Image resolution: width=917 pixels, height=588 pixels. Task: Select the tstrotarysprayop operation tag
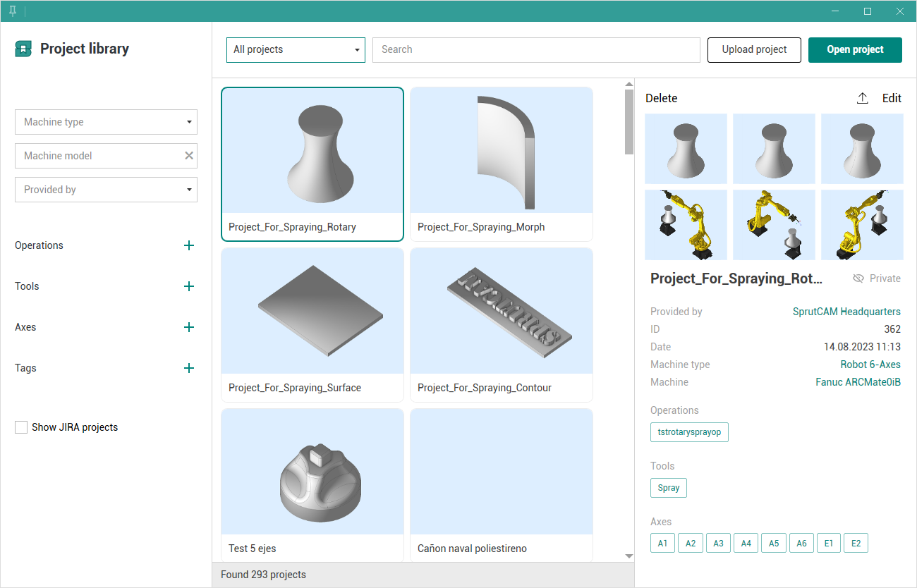689,432
